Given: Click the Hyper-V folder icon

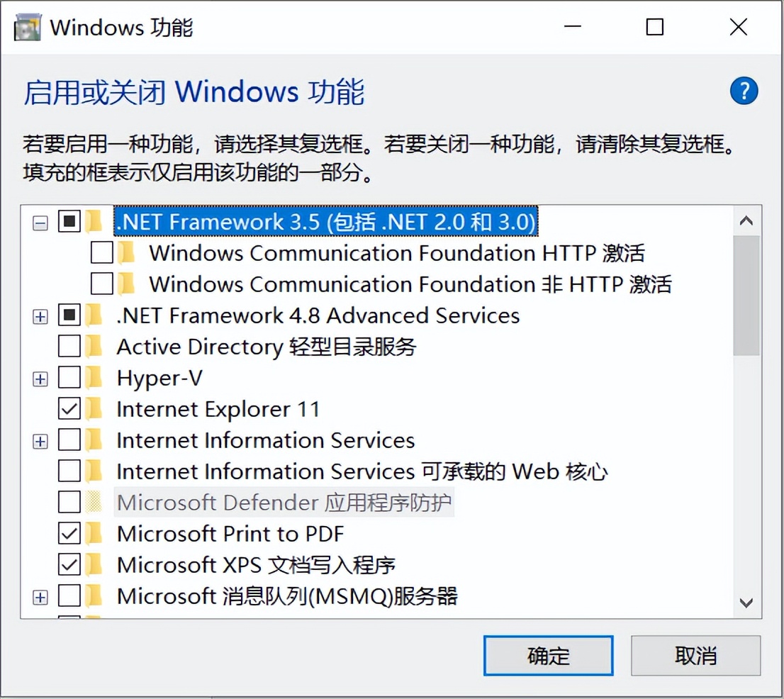Looking at the screenshot, I should point(94,379).
